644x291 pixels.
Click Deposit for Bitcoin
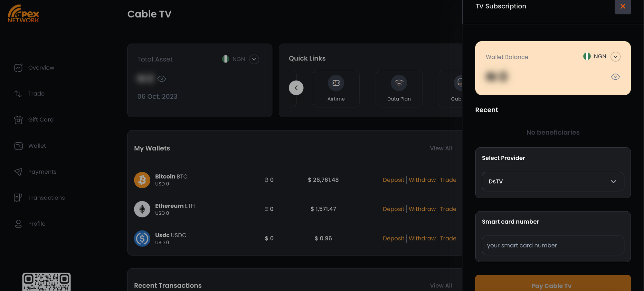(393, 180)
